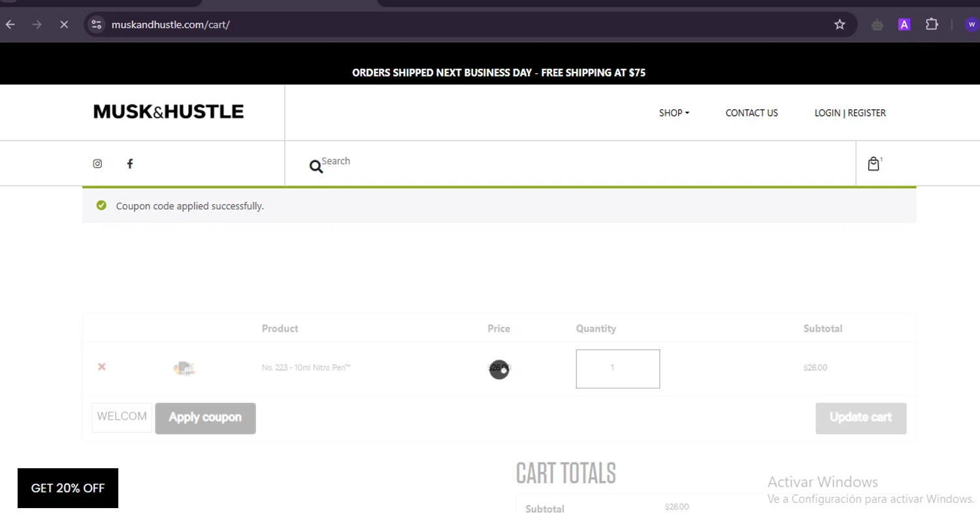Click the coupon code field with WELCOM
This screenshot has height=514, width=980.
122,417
